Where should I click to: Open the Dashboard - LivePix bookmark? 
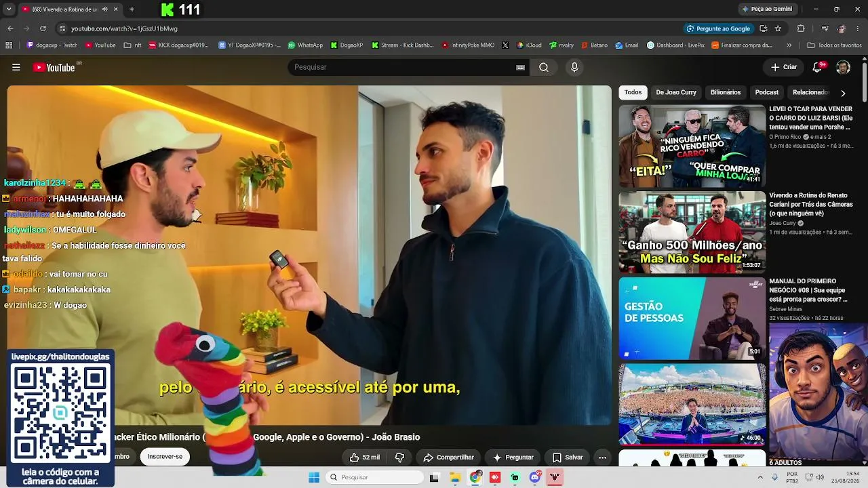click(675, 45)
